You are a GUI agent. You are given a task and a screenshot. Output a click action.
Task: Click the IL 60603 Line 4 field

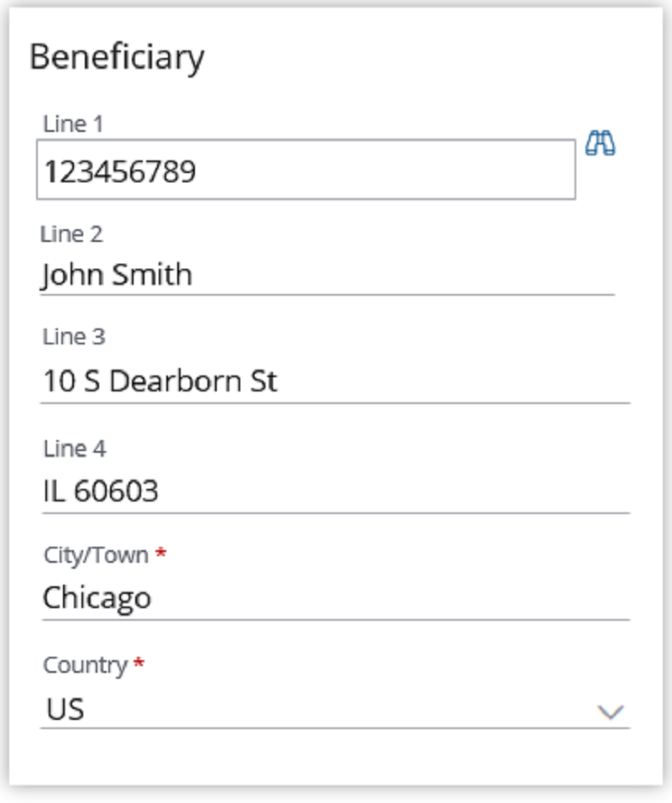335,491
